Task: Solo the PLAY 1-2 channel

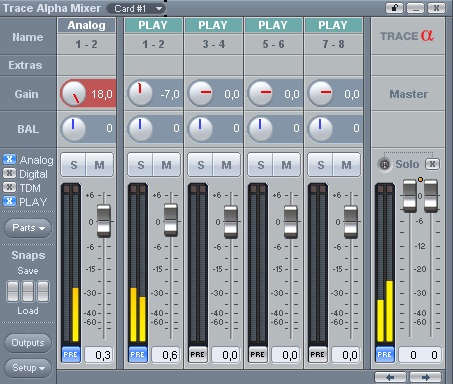Action: [x=141, y=165]
